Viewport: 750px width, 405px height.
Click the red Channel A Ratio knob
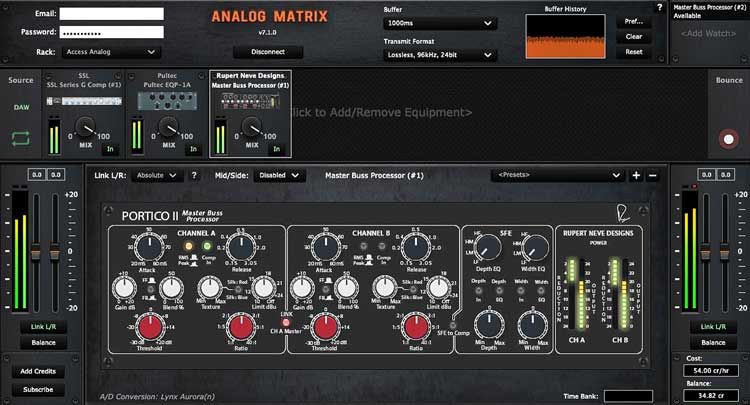[x=241, y=327]
